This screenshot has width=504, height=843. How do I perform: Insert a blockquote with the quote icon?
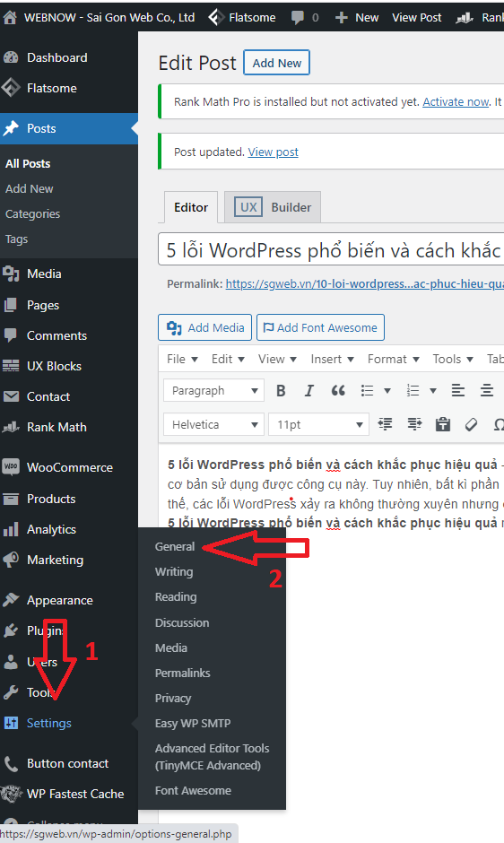(338, 391)
